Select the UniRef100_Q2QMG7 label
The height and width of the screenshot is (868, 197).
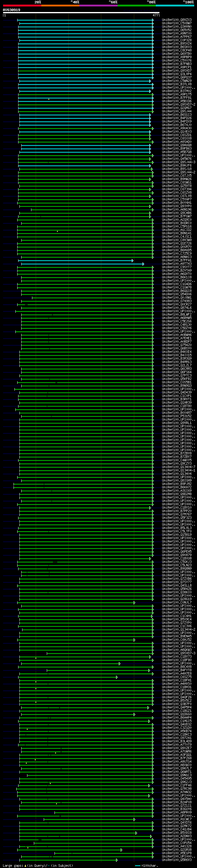[x=176, y=108]
